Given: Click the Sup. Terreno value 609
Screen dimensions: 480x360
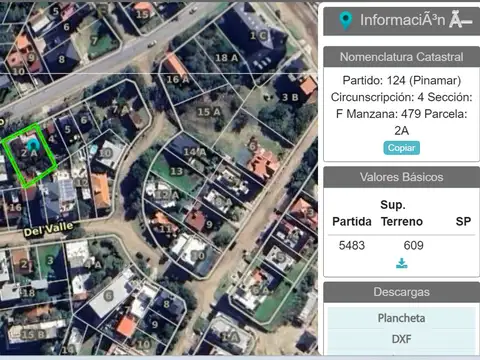Looking at the screenshot, I should [413, 246].
